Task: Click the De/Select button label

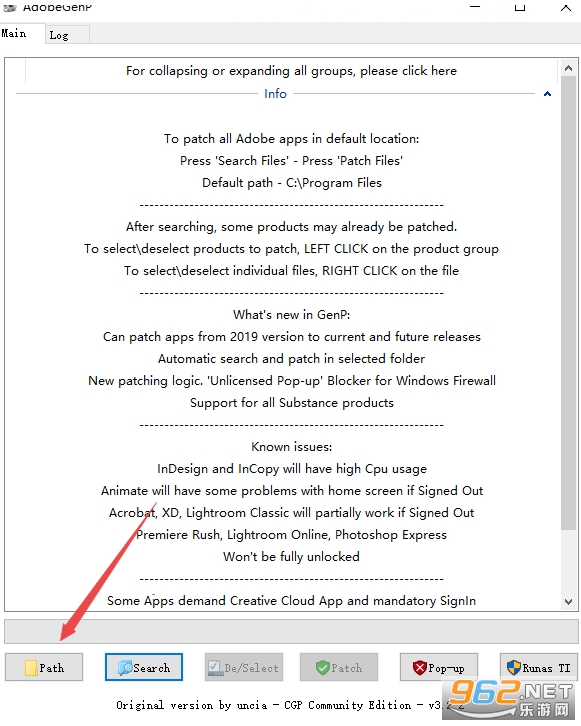Action: pos(251,668)
